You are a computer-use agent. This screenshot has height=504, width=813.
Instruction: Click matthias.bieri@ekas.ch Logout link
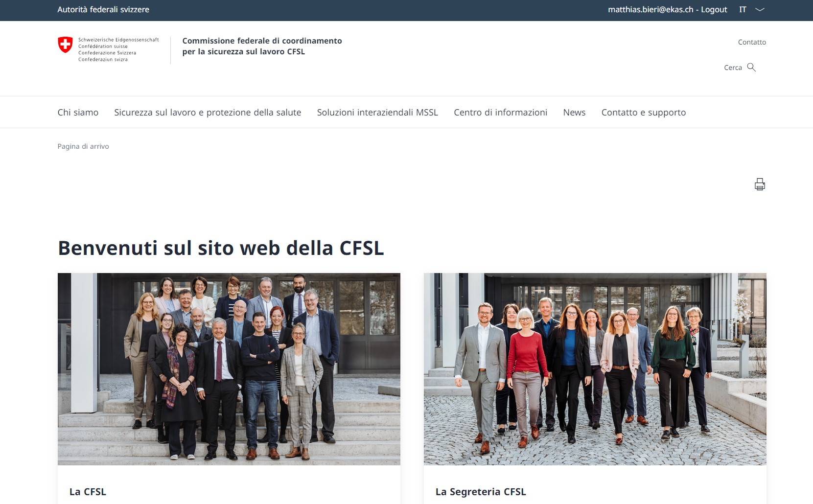(668, 10)
